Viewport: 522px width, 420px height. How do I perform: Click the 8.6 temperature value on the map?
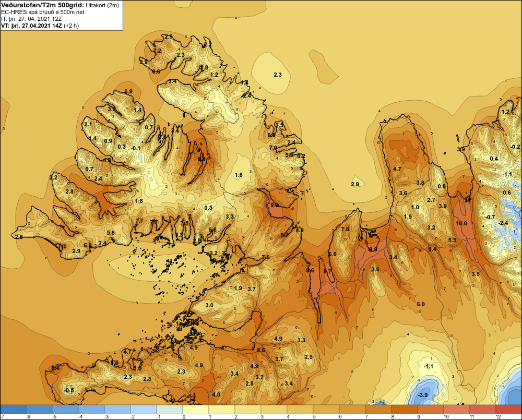pos(262,350)
